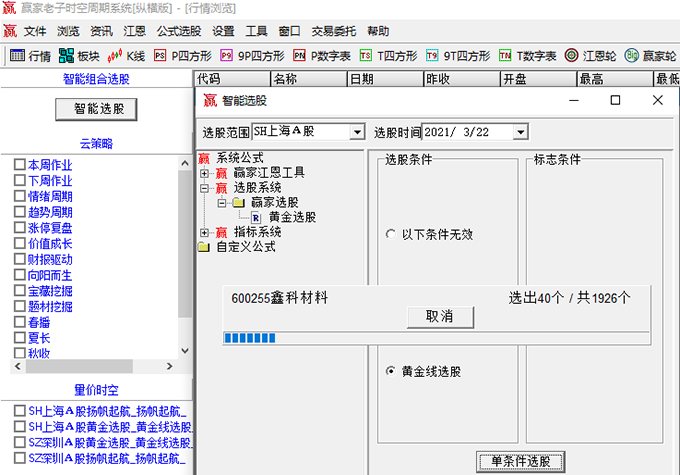680x475 pixels.
Task: Click the stock selection progress bar
Action: 436,338
